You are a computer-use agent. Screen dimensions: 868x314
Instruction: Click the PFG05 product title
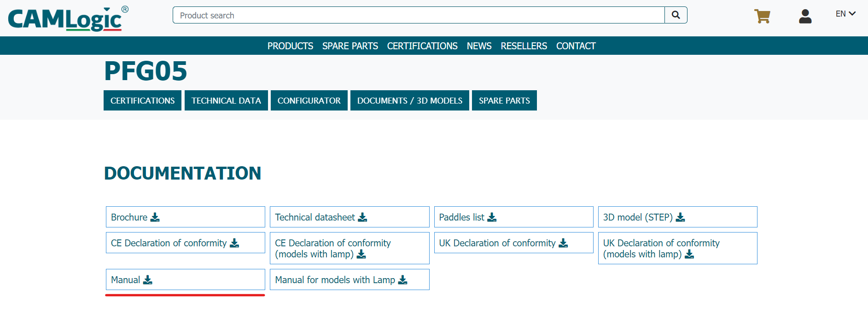pyautogui.click(x=146, y=71)
